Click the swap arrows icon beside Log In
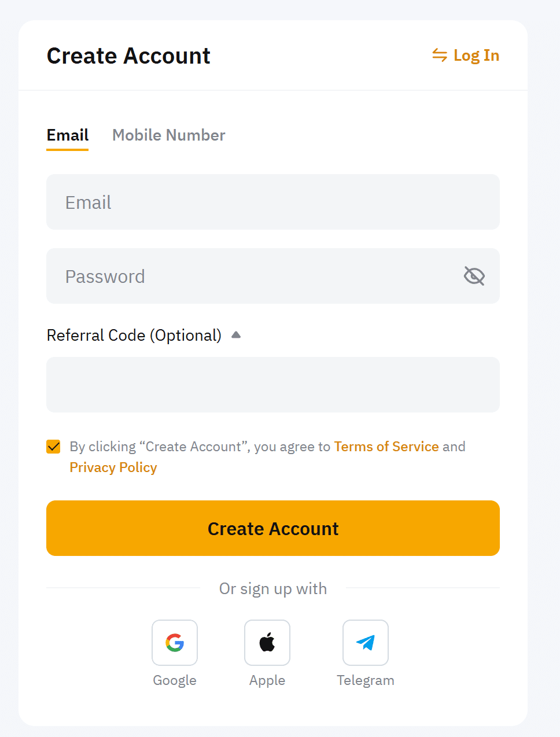Image resolution: width=560 pixels, height=737 pixels. pos(440,56)
